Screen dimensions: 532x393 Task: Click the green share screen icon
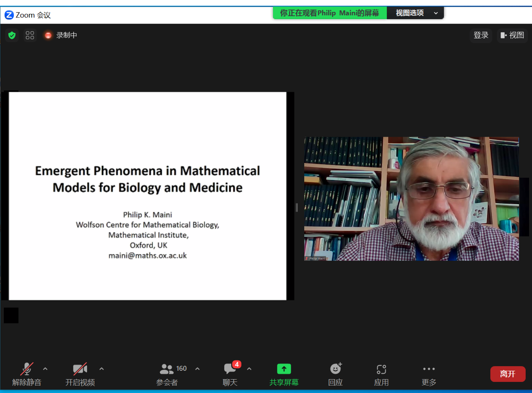[x=284, y=369]
